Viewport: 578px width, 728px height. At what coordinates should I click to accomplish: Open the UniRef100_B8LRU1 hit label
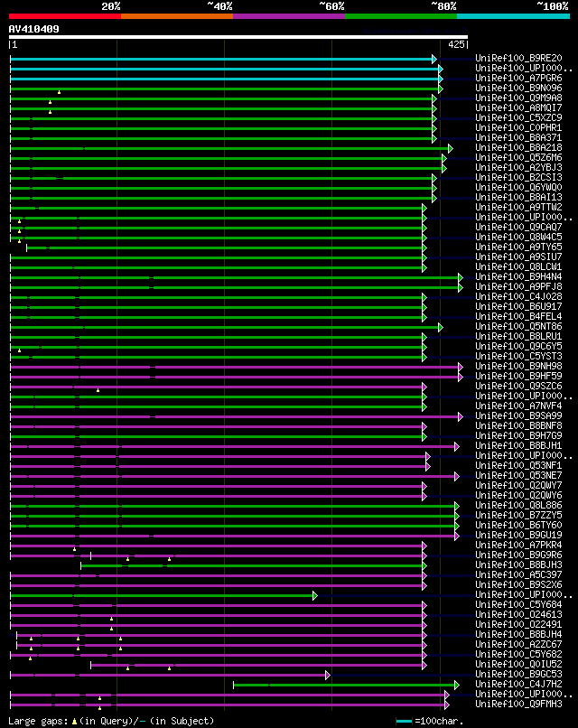click(518, 337)
